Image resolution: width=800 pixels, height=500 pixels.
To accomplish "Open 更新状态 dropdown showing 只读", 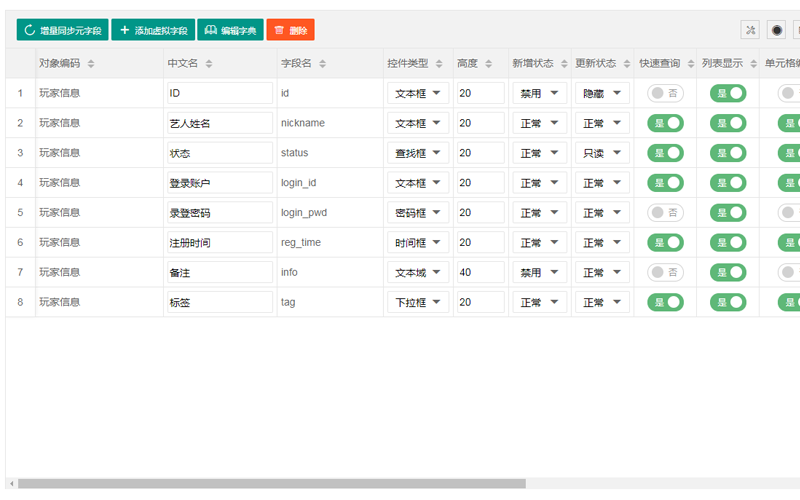I will pyautogui.click(x=602, y=153).
